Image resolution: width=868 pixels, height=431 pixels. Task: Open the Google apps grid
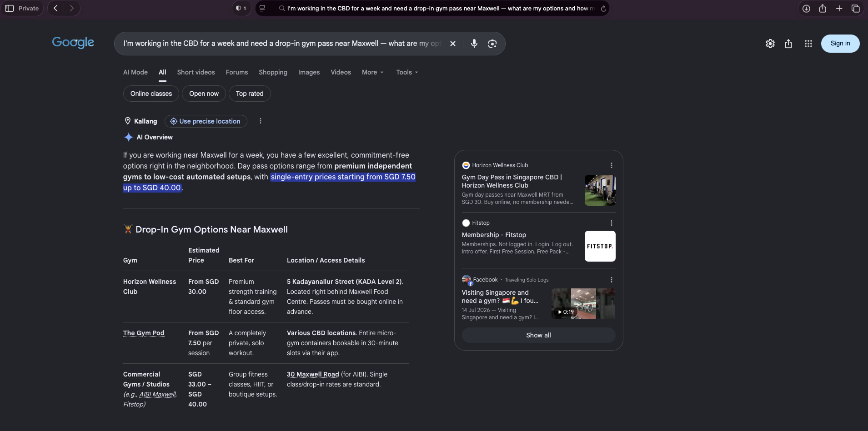pos(808,44)
